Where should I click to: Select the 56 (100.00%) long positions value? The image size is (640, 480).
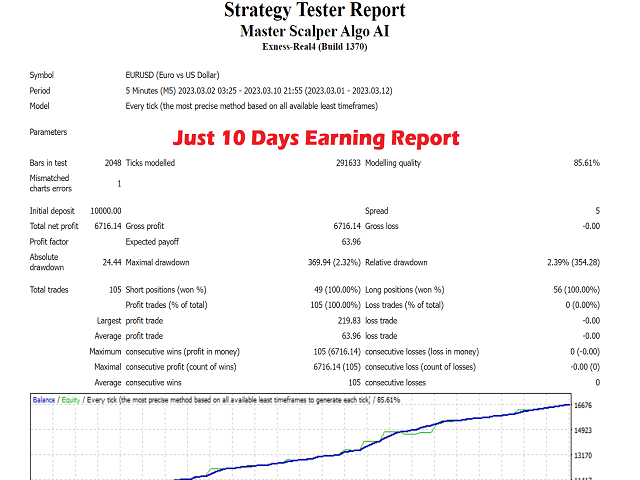click(576, 290)
